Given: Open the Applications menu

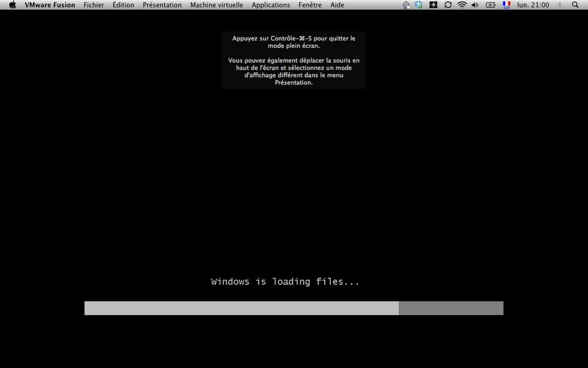Looking at the screenshot, I should 270,5.
